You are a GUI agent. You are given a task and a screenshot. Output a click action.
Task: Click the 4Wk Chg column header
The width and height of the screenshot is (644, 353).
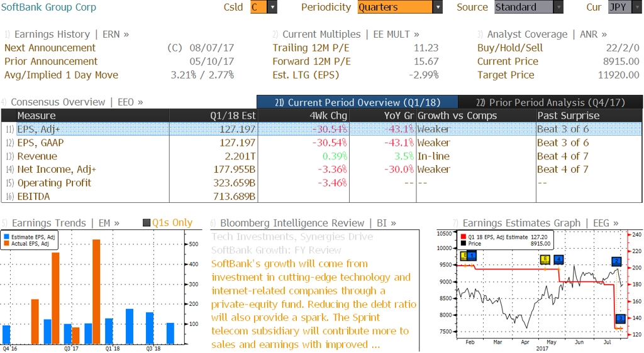click(x=304, y=116)
